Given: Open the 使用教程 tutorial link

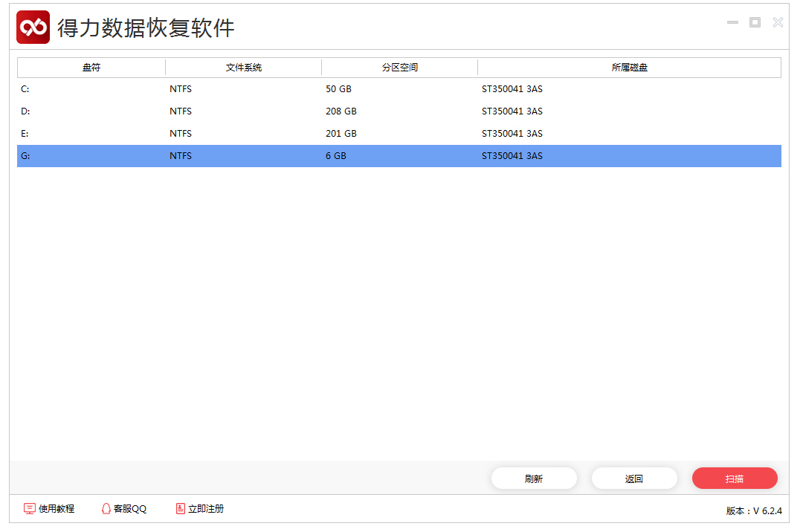Looking at the screenshot, I should tap(57, 509).
